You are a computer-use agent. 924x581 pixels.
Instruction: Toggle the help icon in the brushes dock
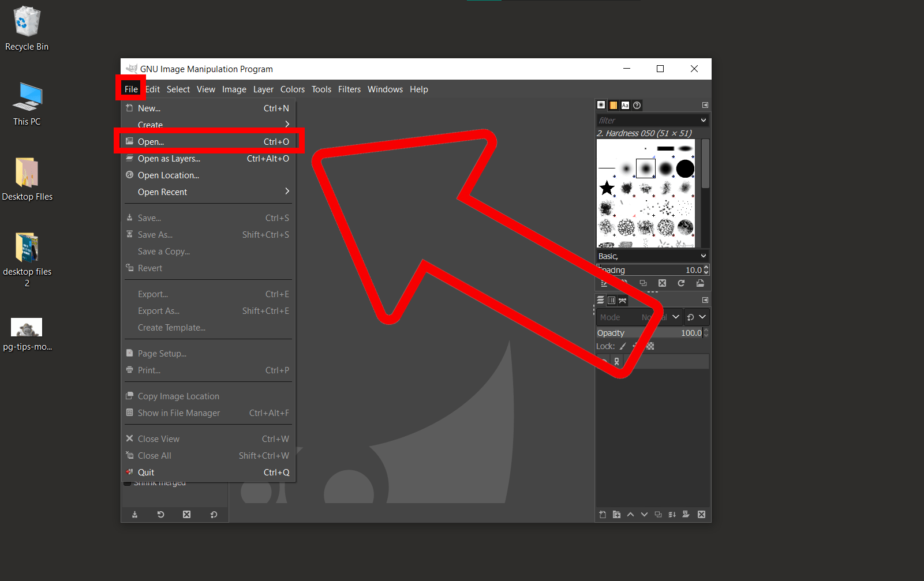(x=637, y=105)
